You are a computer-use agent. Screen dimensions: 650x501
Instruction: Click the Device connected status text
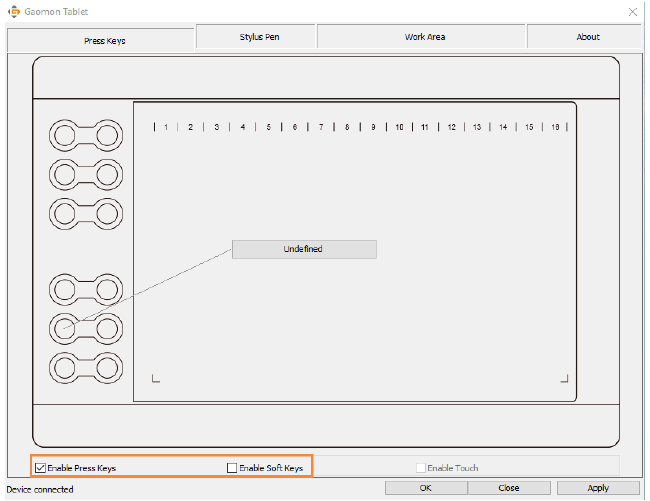40,489
